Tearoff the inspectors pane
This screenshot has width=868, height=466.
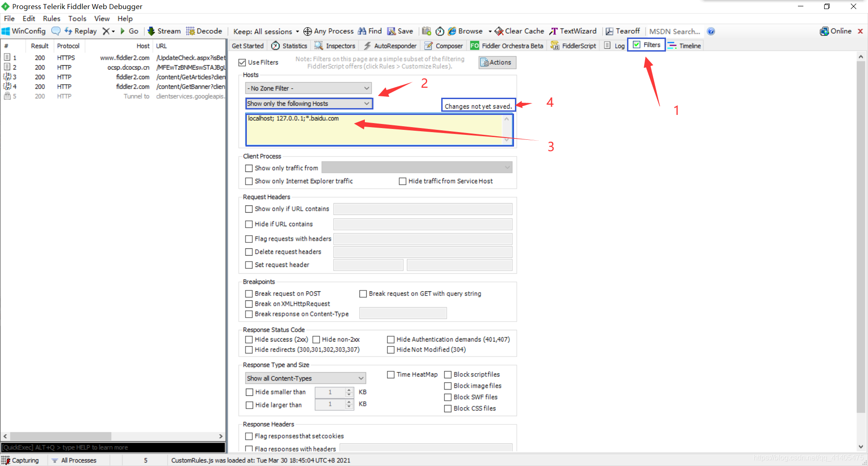coord(623,31)
